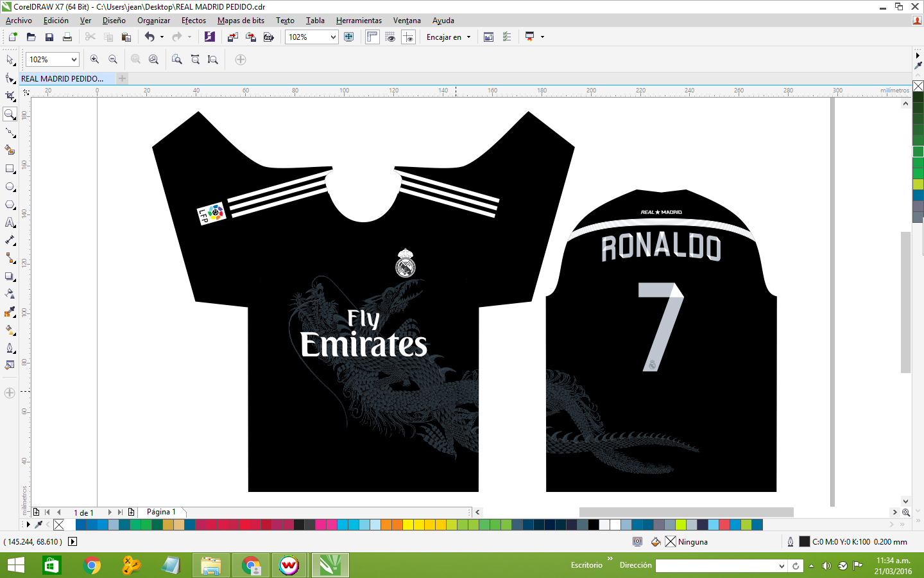Go to the last page arrow
The image size is (924, 578).
click(120, 512)
